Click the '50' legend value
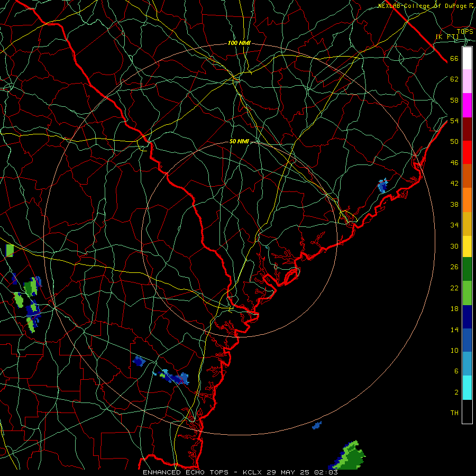 pyautogui.click(x=454, y=142)
